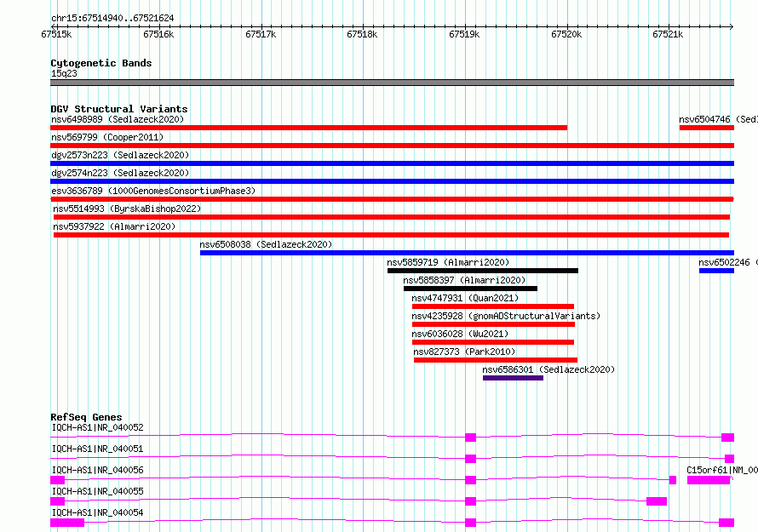Open the DGV Structural Variants track title
This screenshot has width=758, height=532.
tap(118, 109)
